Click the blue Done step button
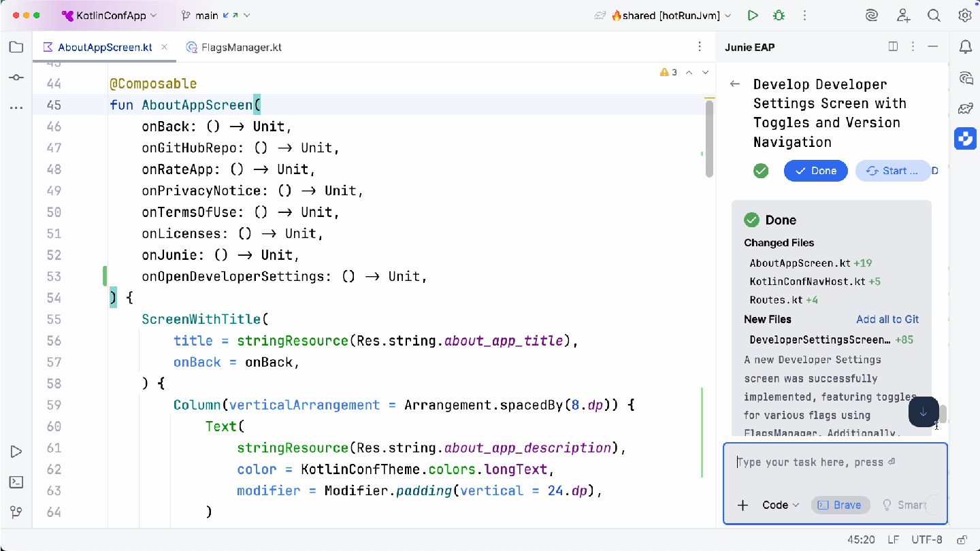This screenshot has height=551, width=980. (x=816, y=171)
